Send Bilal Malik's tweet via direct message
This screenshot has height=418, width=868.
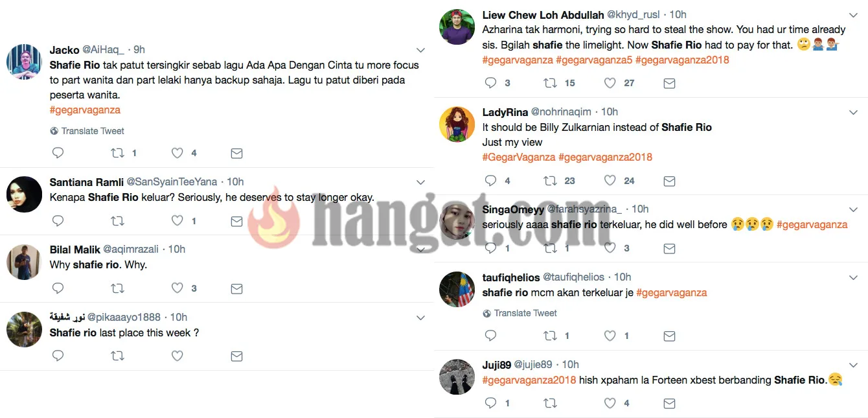coord(236,288)
